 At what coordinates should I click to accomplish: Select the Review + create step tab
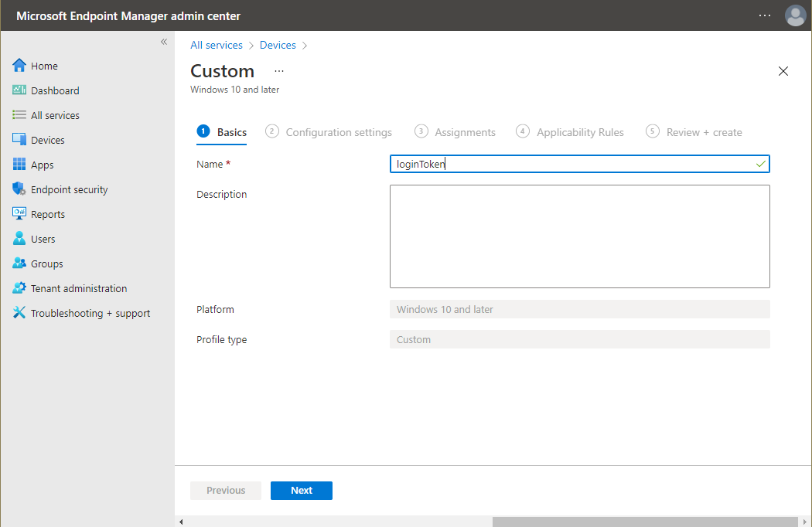pos(694,132)
